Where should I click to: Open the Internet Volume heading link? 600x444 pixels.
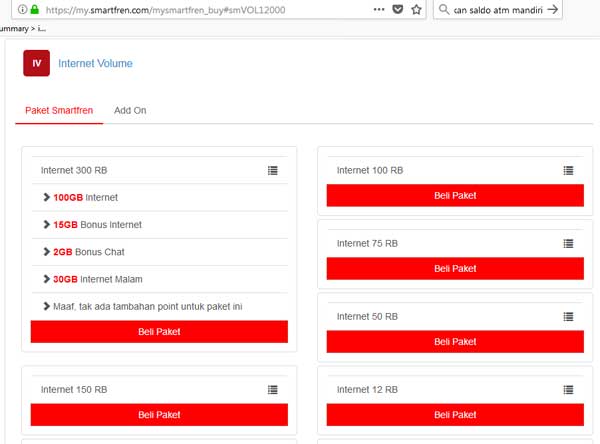pyautogui.click(x=95, y=63)
